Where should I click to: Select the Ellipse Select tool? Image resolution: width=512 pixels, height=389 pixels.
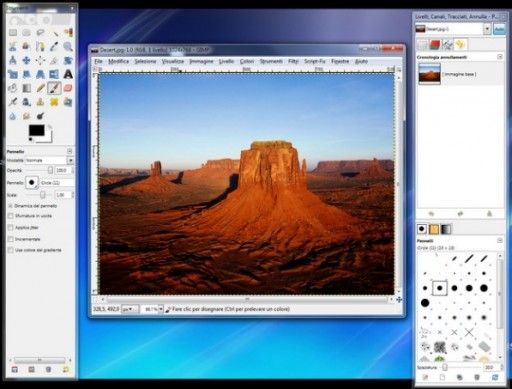26,33
